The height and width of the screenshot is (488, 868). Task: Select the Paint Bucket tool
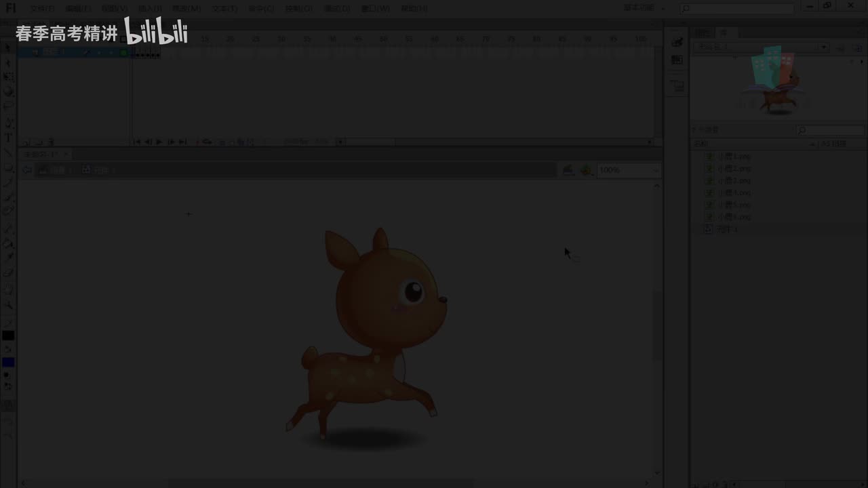8,243
